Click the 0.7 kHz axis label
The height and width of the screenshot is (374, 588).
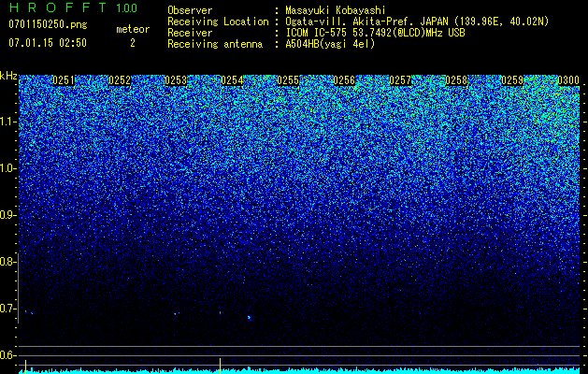pyautogui.click(x=7, y=309)
